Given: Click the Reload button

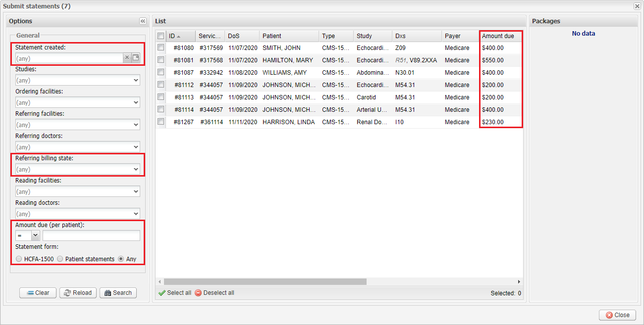Looking at the screenshot, I should (78, 292).
